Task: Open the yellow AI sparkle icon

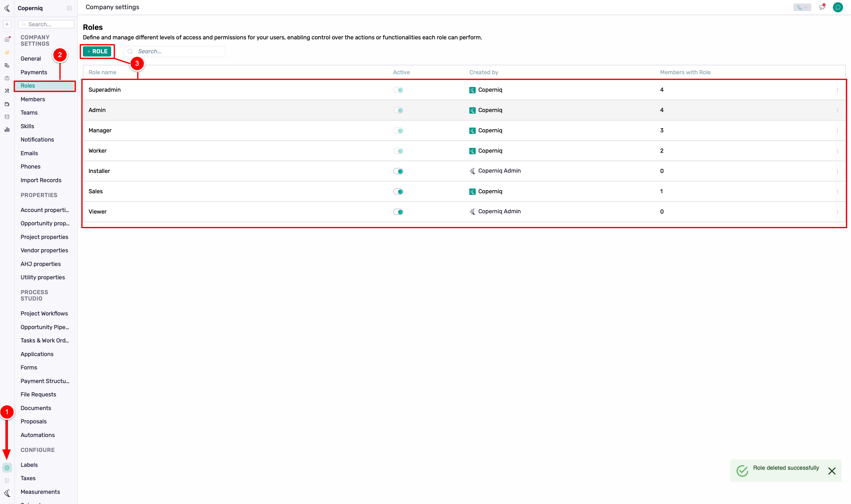Action: 7,53
